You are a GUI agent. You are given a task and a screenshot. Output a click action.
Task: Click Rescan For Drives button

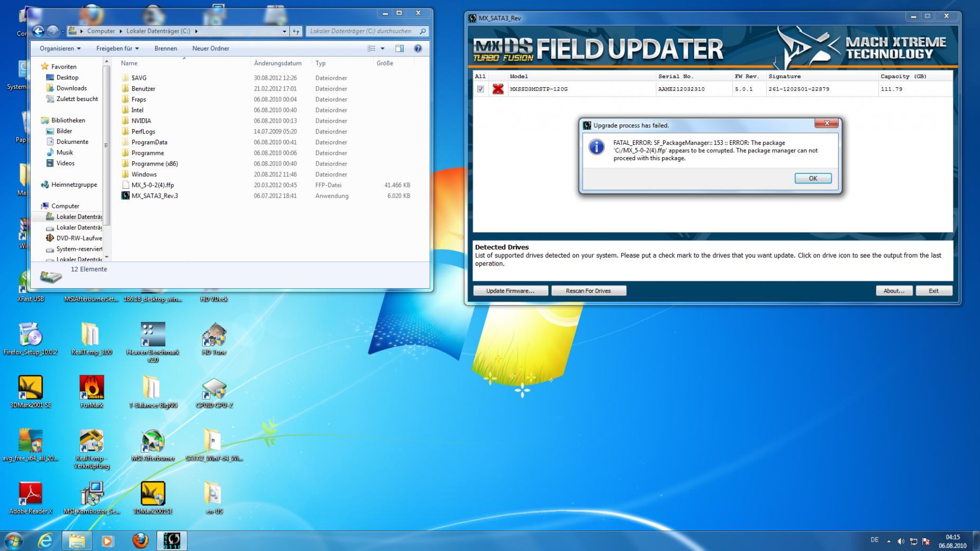point(588,291)
